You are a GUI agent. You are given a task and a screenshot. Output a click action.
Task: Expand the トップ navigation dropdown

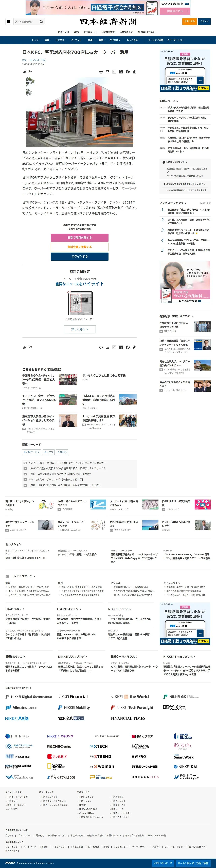36,40
